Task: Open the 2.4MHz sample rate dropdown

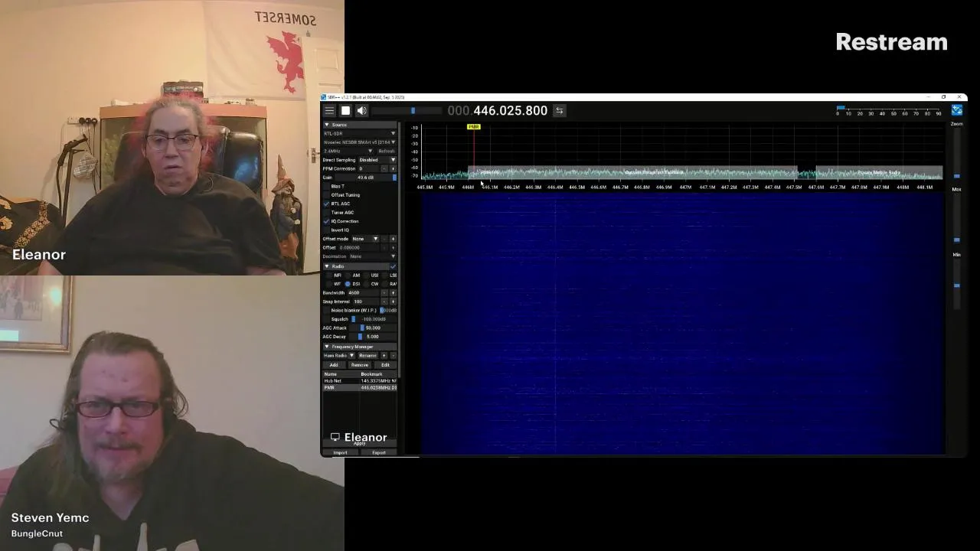Action: (348, 151)
